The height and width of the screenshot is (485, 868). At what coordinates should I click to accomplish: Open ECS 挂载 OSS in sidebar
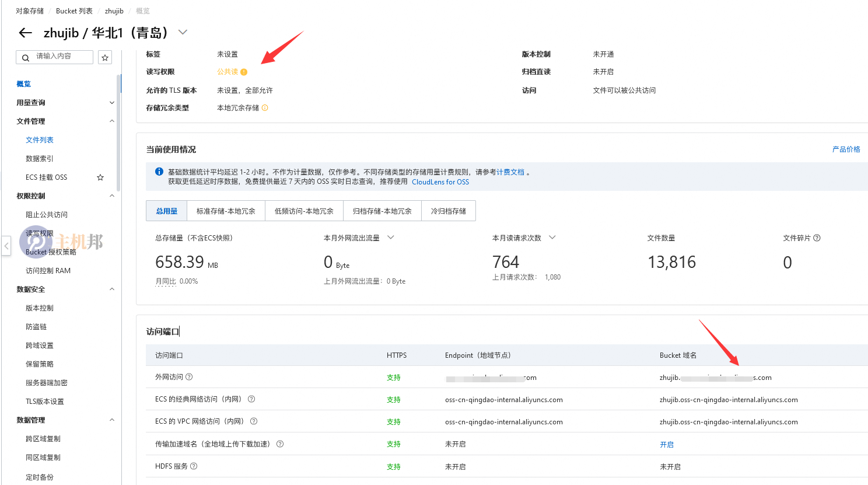point(47,177)
